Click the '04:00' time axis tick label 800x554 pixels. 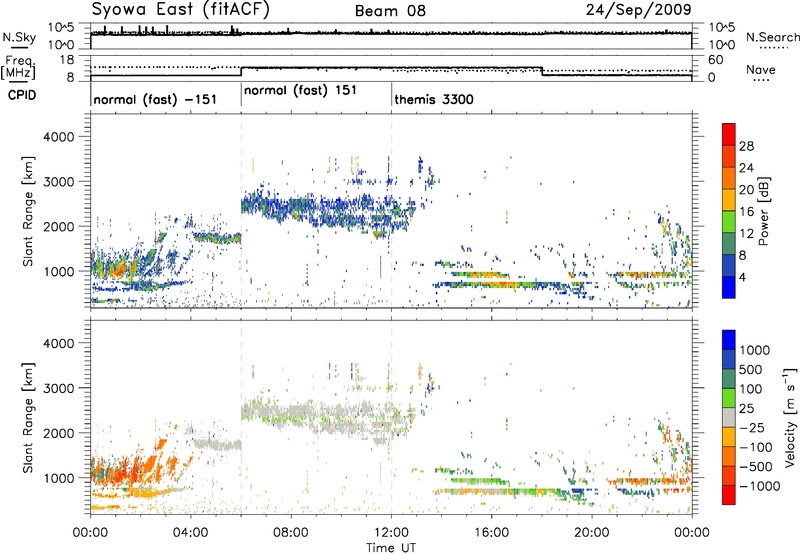pyautogui.click(x=190, y=533)
